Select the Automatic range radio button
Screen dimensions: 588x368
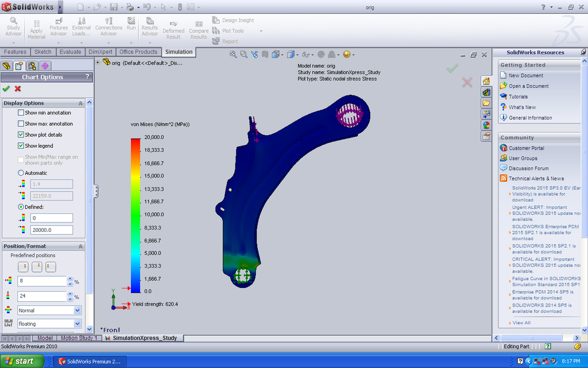pos(21,173)
